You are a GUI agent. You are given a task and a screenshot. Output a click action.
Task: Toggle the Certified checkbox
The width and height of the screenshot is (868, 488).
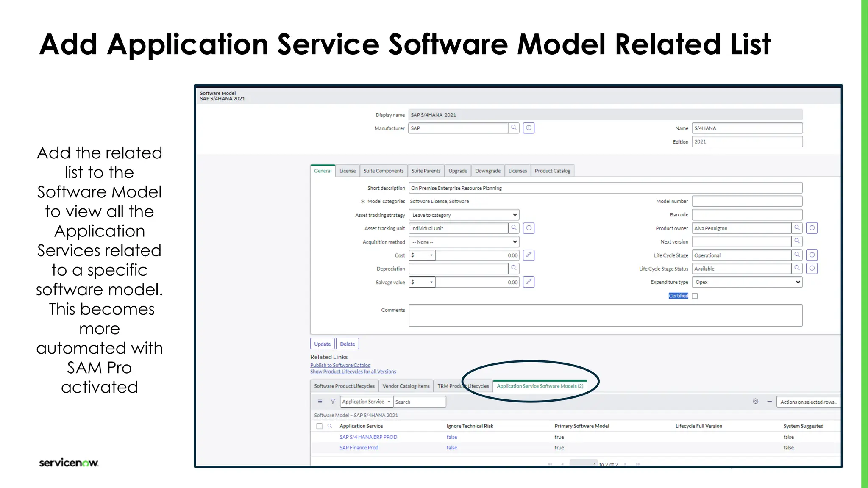(x=695, y=296)
